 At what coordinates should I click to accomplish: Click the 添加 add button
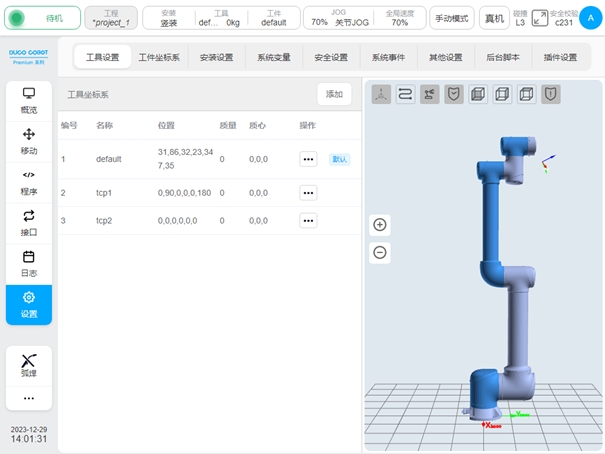[x=334, y=93]
